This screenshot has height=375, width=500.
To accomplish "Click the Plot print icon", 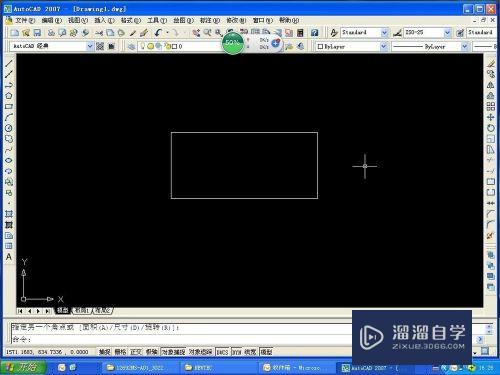I will click(x=51, y=33).
